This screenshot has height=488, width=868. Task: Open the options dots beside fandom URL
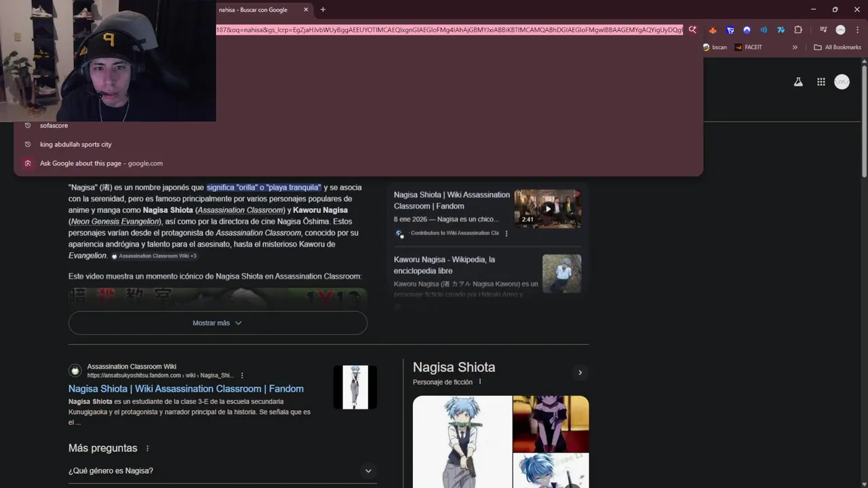pyautogui.click(x=242, y=375)
